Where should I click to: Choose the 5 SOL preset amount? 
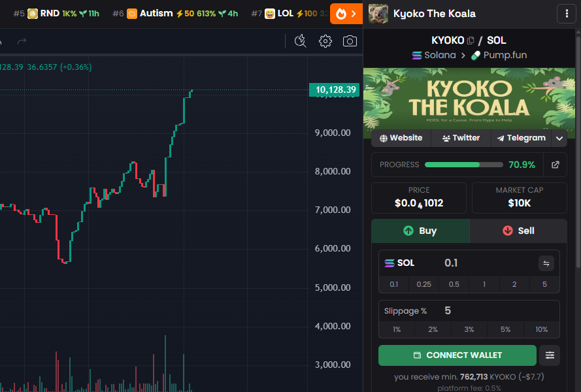(x=544, y=284)
